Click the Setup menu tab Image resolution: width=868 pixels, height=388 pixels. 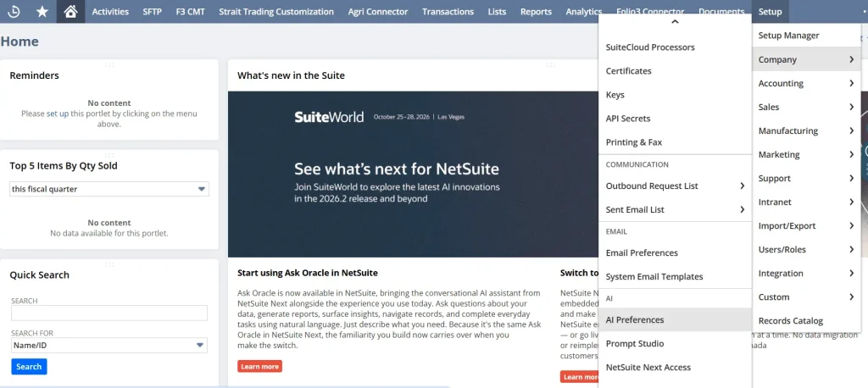[770, 11]
